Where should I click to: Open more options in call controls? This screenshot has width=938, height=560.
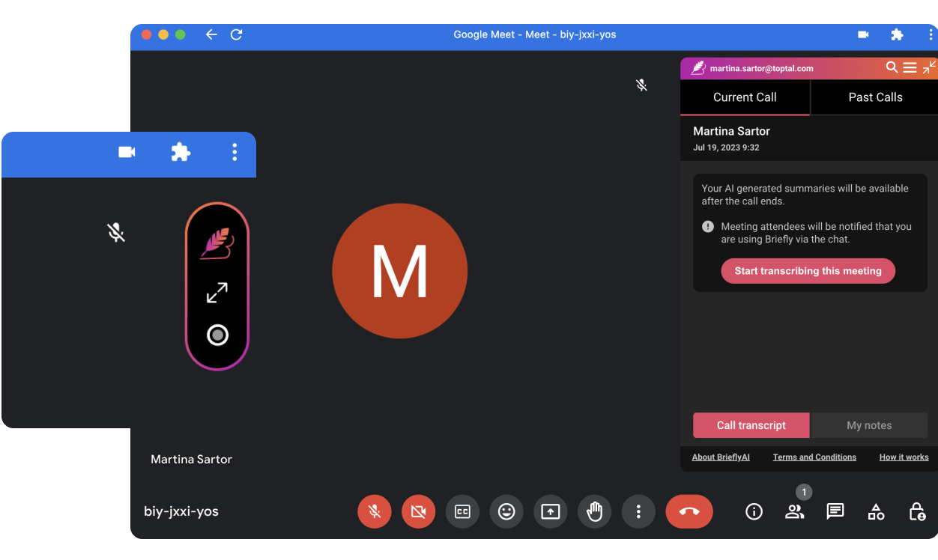[x=638, y=512]
